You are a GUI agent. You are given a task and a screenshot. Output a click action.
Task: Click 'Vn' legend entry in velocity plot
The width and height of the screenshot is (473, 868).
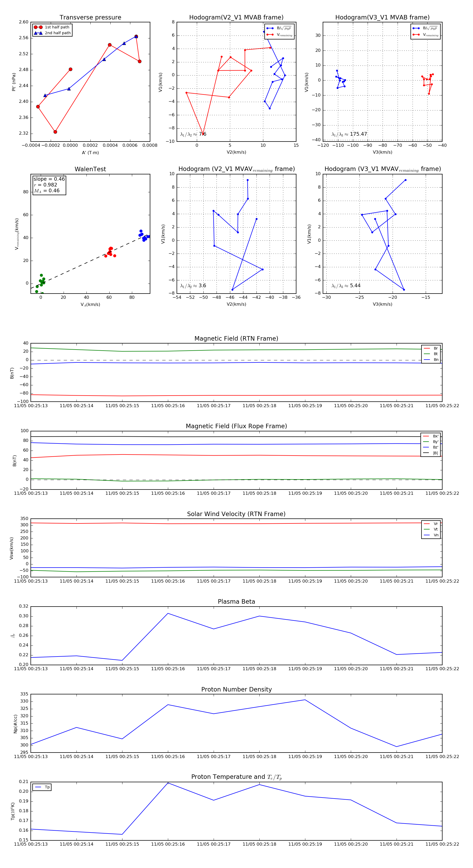(431, 535)
